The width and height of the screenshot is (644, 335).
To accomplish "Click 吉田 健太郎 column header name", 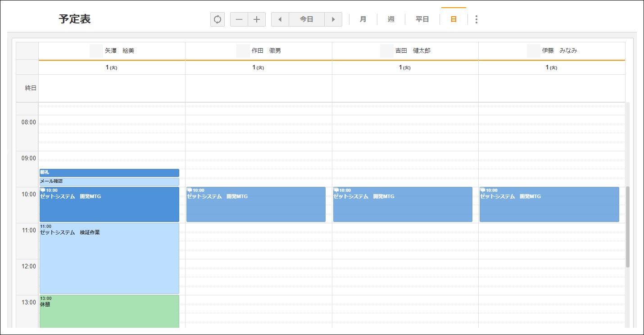I will [413, 51].
